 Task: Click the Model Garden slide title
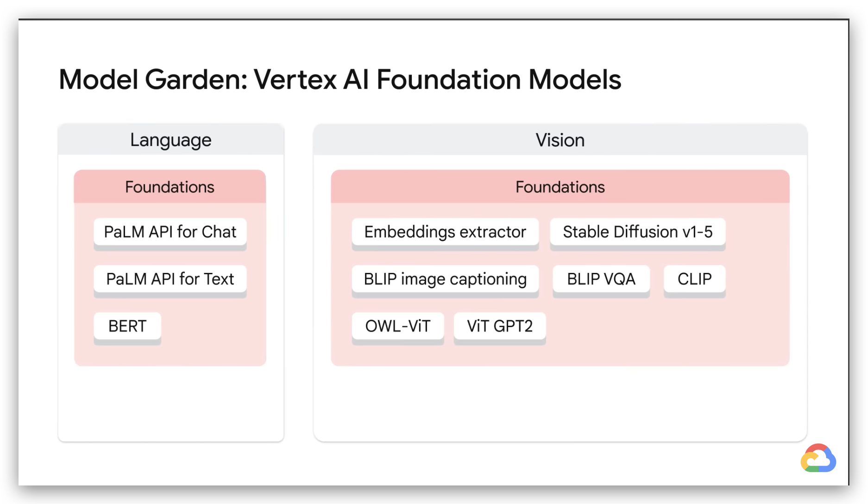click(x=340, y=80)
